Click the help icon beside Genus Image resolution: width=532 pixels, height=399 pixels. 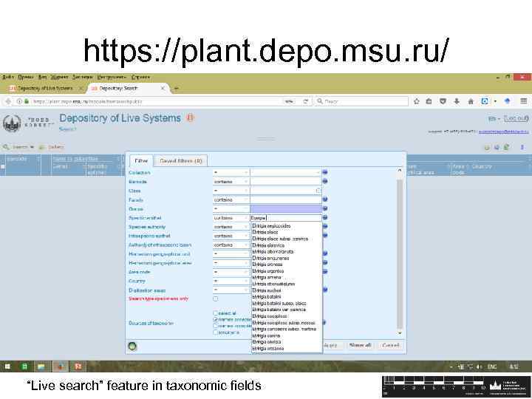click(325, 208)
